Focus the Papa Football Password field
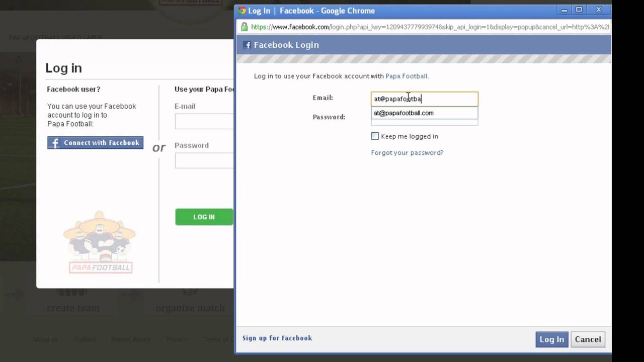 coord(204,160)
